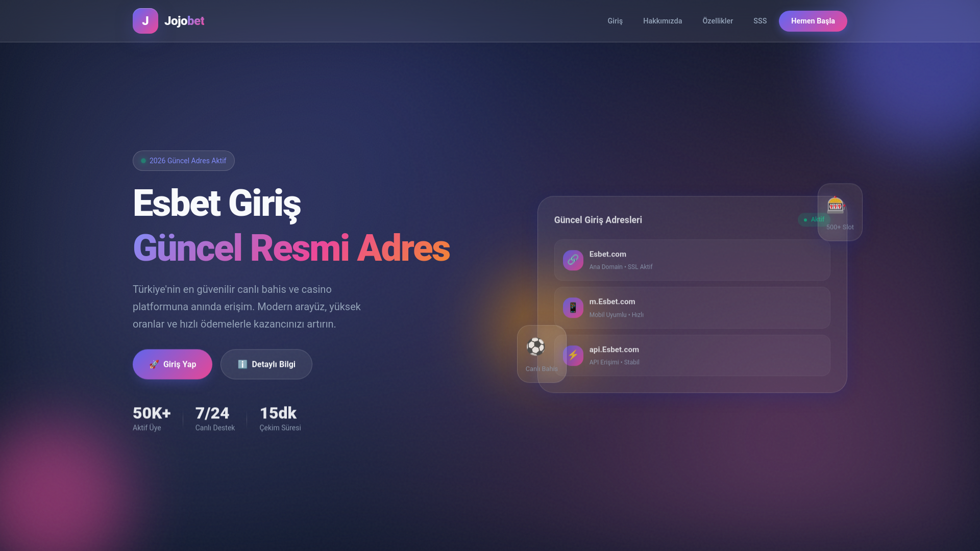Click the phone icon beside m.Esbet.com
Image resolution: width=980 pixels, height=551 pixels.
[573, 308]
